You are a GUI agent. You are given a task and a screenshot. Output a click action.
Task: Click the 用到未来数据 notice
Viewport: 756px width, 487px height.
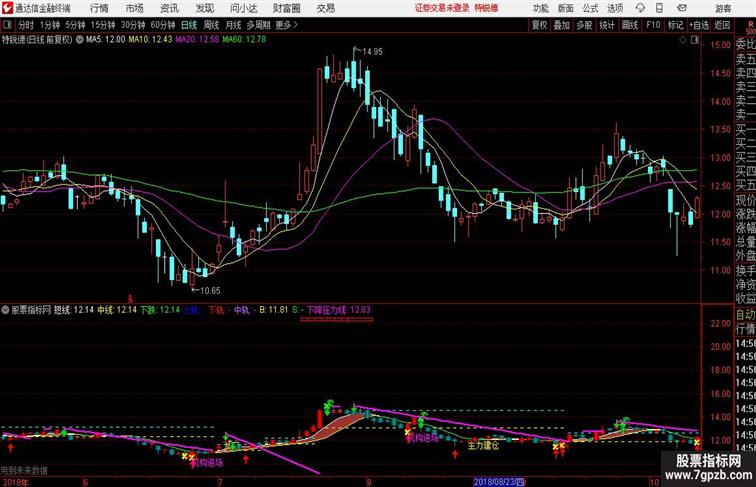pos(24,470)
